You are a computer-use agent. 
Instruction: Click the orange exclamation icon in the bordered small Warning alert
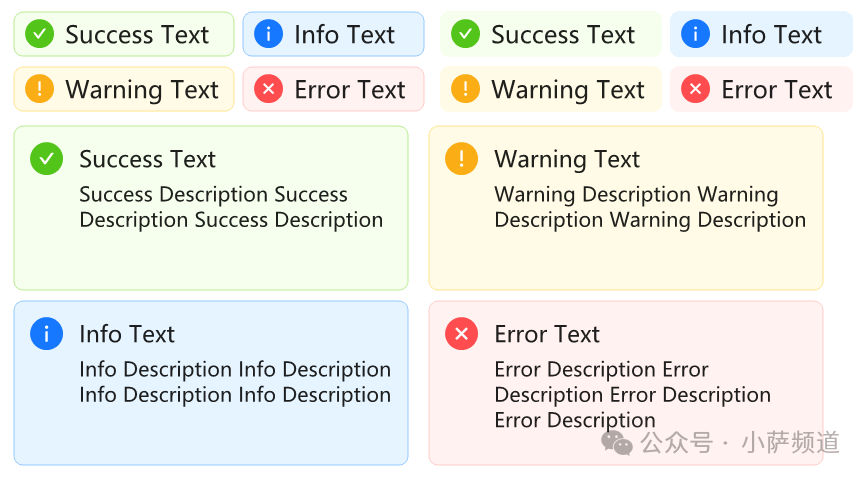pos(39,89)
